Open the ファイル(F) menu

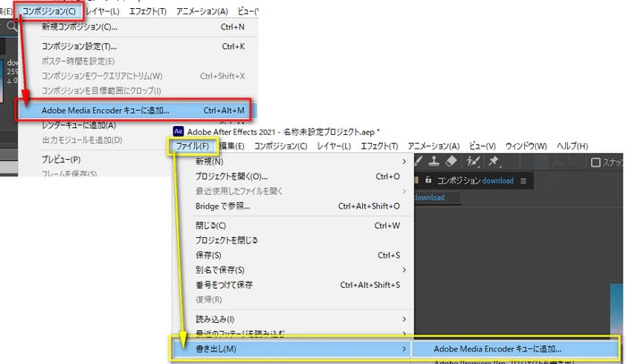192,146
